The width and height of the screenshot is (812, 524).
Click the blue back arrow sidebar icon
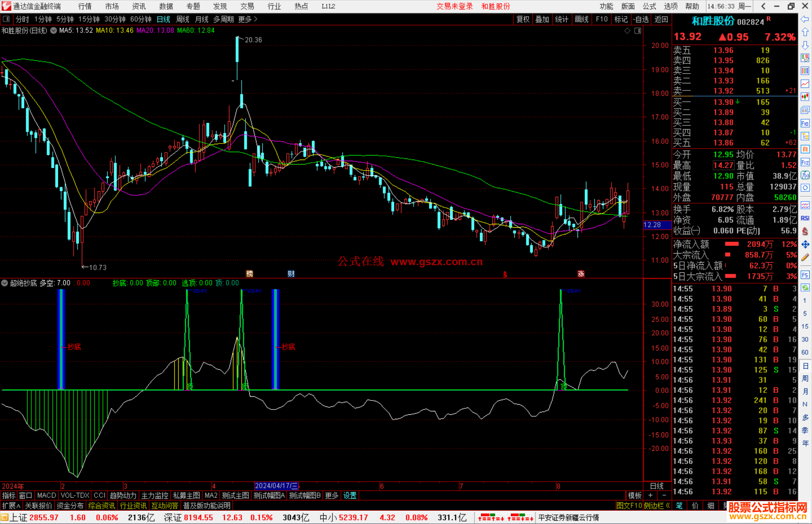tap(805, 19)
